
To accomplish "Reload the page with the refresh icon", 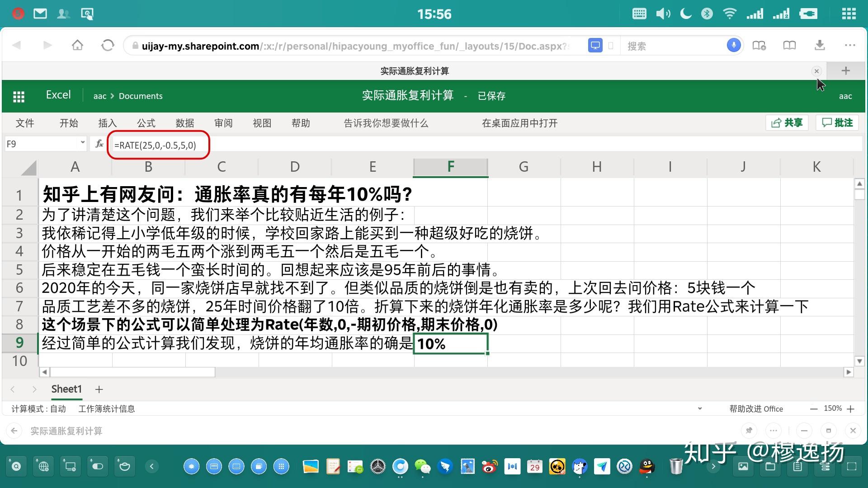I will [x=108, y=45].
